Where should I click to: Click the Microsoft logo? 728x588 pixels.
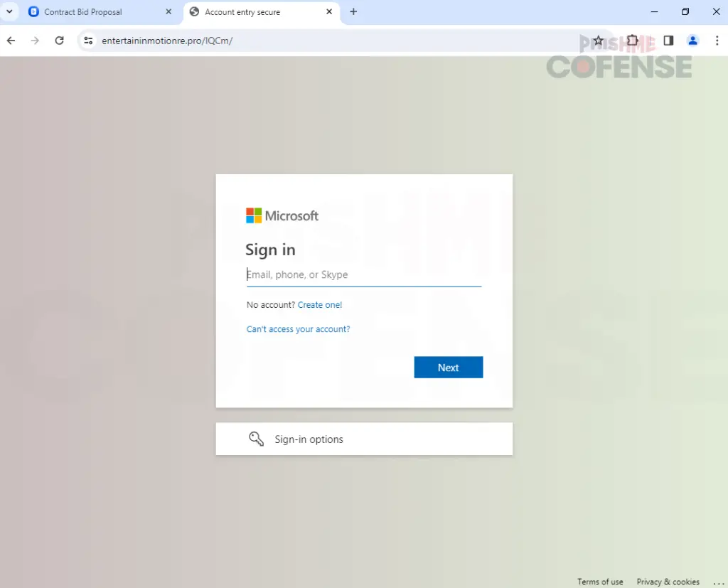282,215
